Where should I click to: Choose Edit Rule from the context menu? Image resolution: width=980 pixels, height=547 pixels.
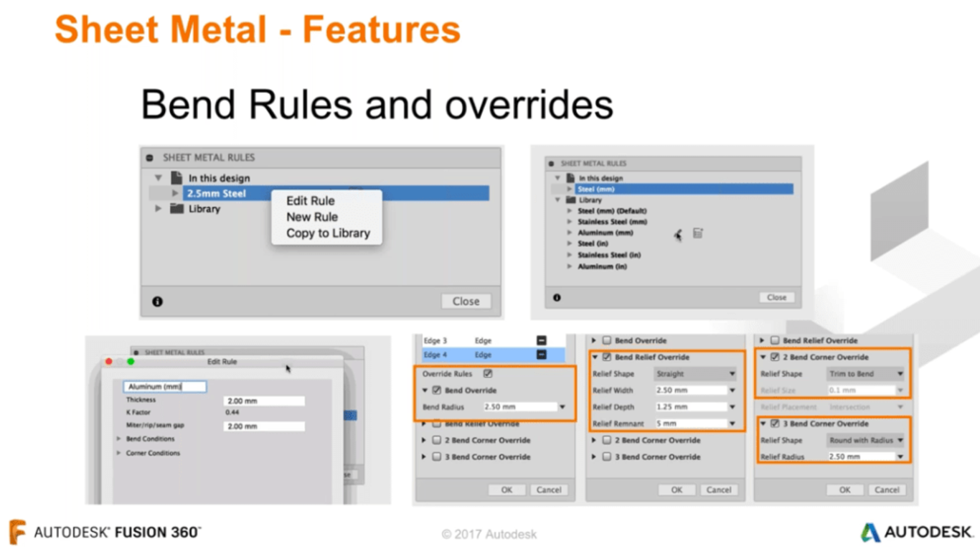(311, 201)
